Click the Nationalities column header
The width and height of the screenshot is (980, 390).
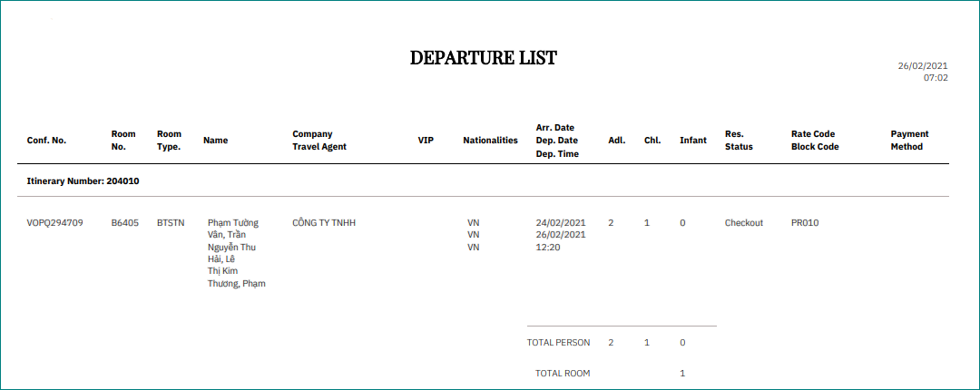pyautogui.click(x=490, y=141)
